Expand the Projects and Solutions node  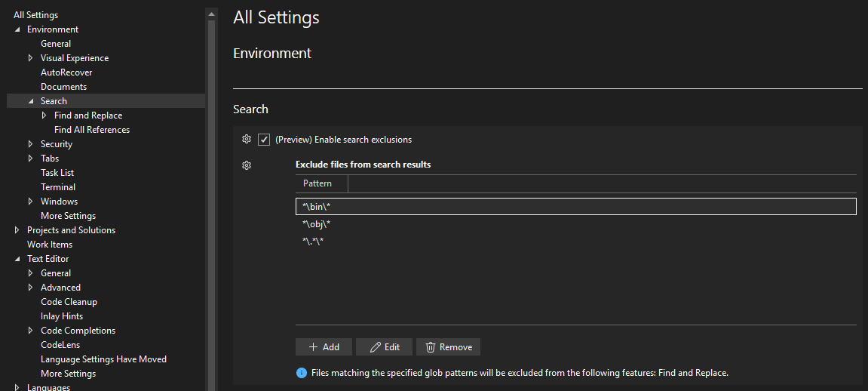[17, 230]
